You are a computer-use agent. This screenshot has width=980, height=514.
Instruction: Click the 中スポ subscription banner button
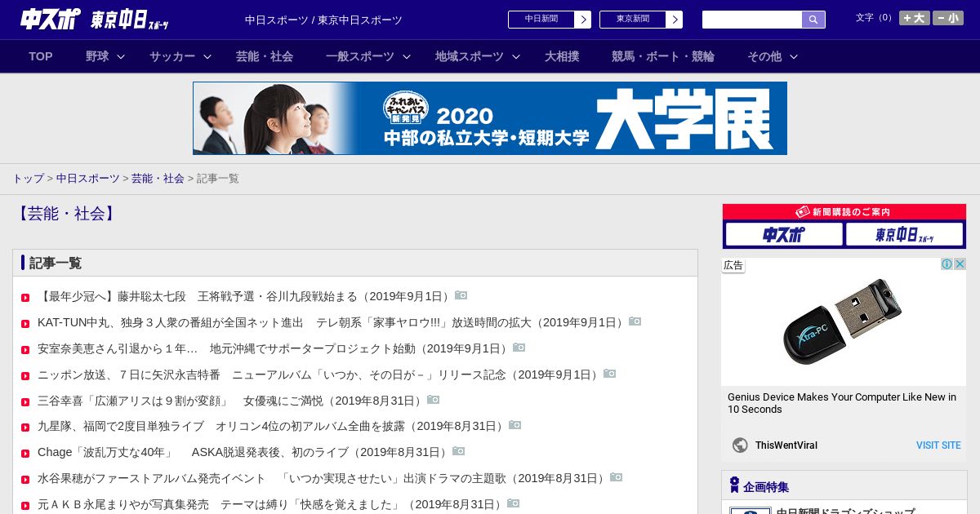pos(784,235)
